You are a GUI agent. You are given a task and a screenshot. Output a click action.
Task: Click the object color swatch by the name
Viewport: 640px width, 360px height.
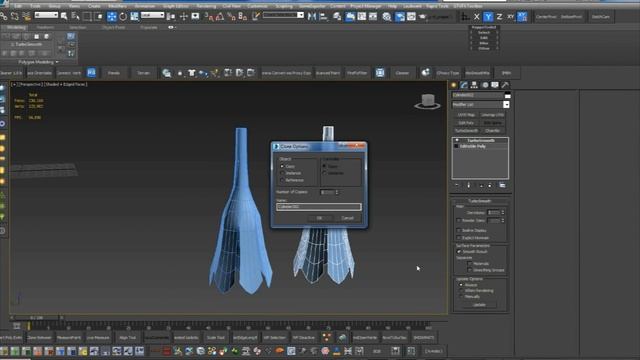click(507, 96)
